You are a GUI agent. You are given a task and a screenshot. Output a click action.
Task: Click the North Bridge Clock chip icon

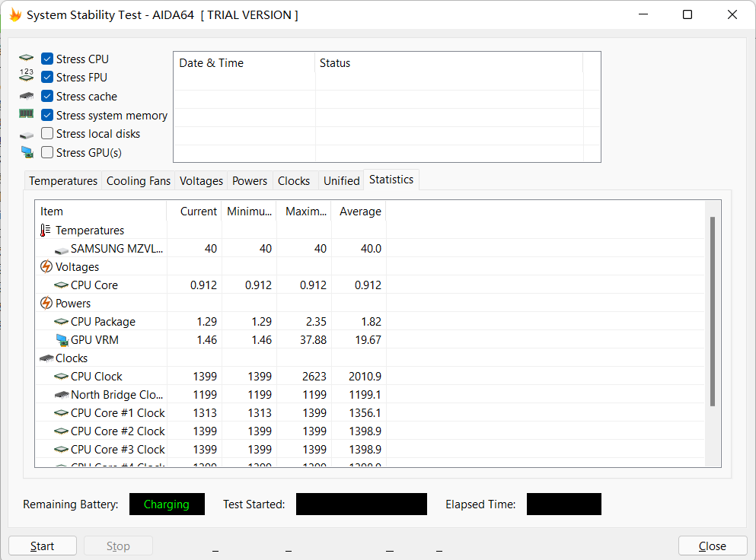tap(62, 395)
